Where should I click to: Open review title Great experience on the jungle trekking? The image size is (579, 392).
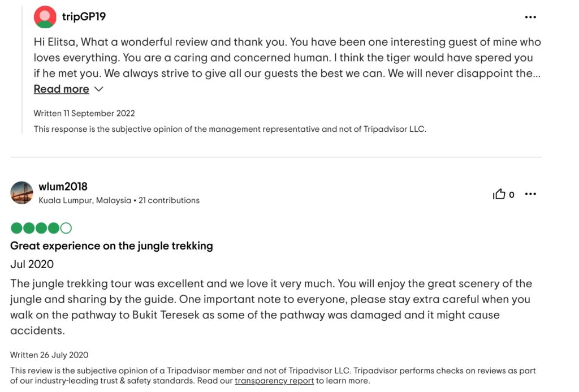pos(111,245)
